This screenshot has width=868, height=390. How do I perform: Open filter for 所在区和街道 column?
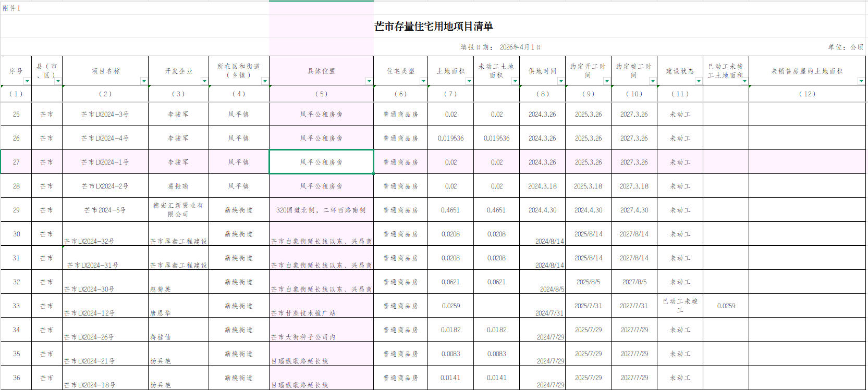pos(265,81)
